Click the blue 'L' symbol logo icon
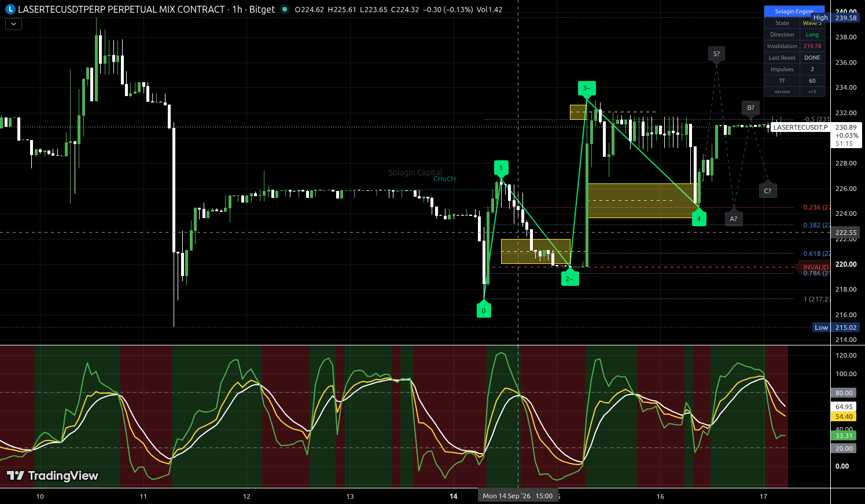The width and height of the screenshot is (865, 504). [x=10, y=9]
